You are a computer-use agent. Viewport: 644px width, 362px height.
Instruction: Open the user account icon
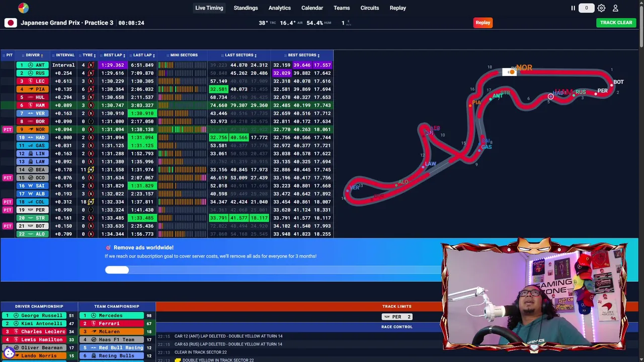[x=615, y=8]
